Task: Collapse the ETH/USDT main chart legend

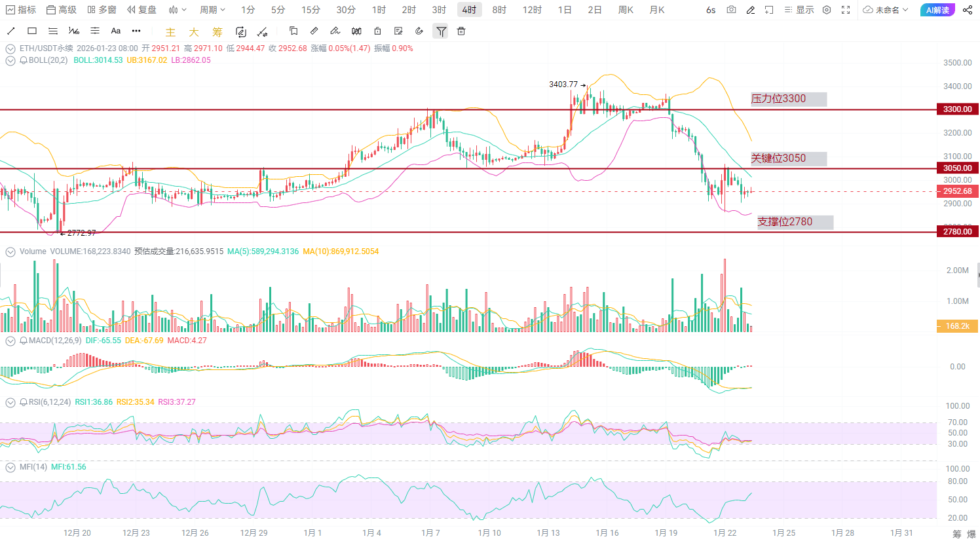Action: point(10,48)
